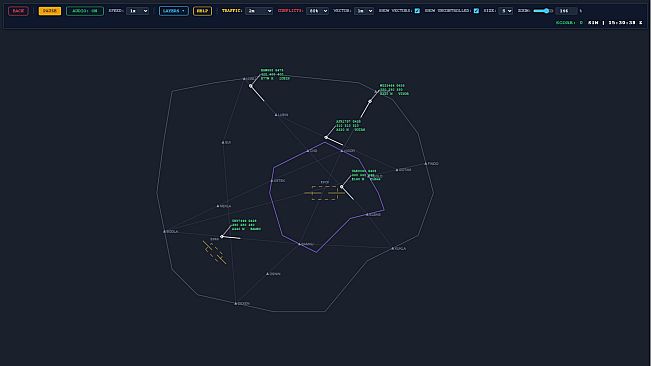Open the SIZE dropdown
The image size is (651, 366).
(x=506, y=11)
